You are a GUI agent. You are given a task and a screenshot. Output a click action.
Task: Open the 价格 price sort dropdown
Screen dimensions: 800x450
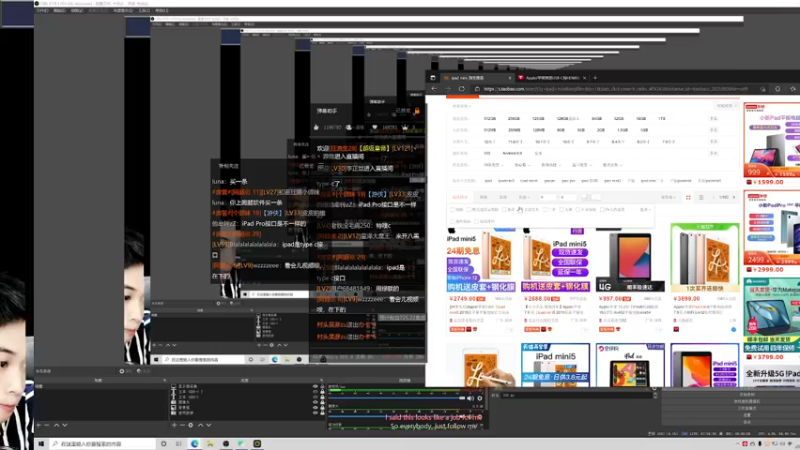point(523,197)
